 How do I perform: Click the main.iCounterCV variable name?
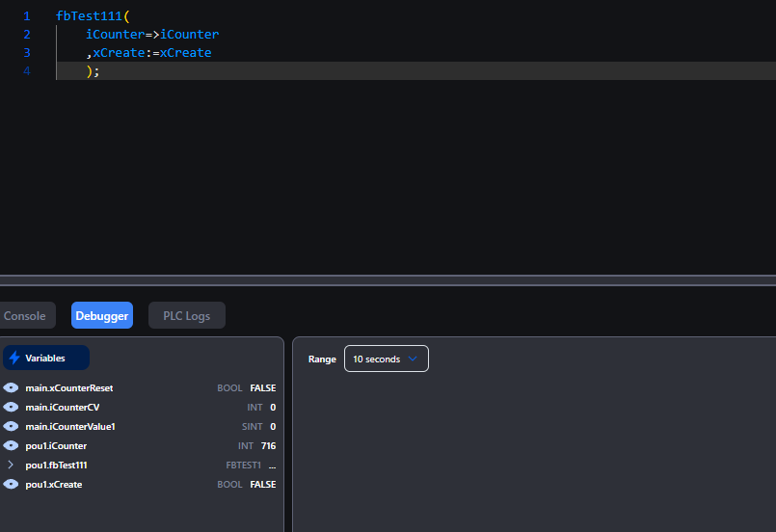pos(63,407)
